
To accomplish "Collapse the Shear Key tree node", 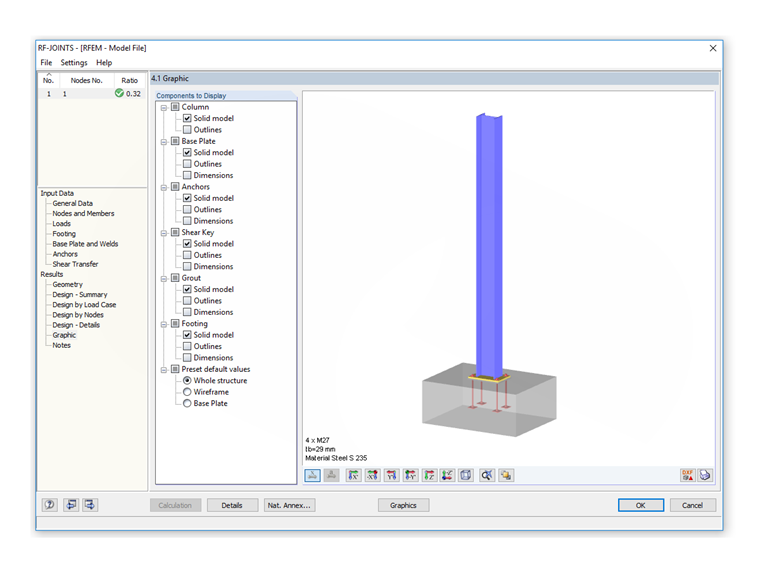I will pos(164,233).
